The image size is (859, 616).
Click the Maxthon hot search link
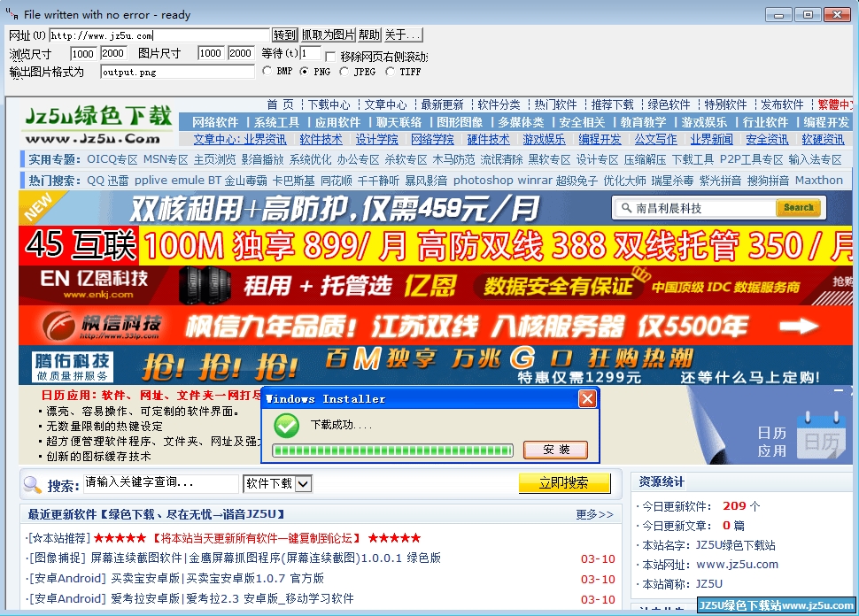coord(818,181)
